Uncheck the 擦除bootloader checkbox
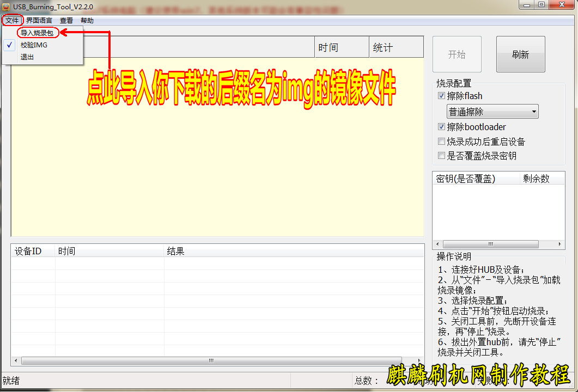 click(441, 127)
